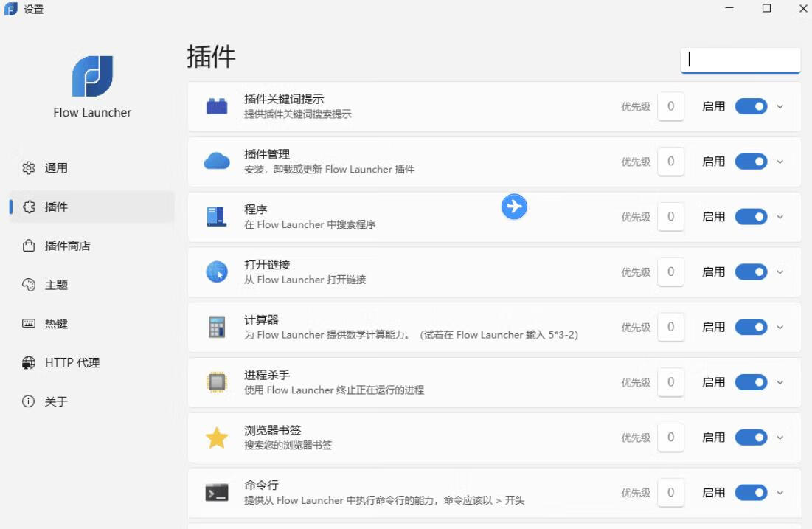
Task: Show the 关于 page
Action: (x=92, y=401)
